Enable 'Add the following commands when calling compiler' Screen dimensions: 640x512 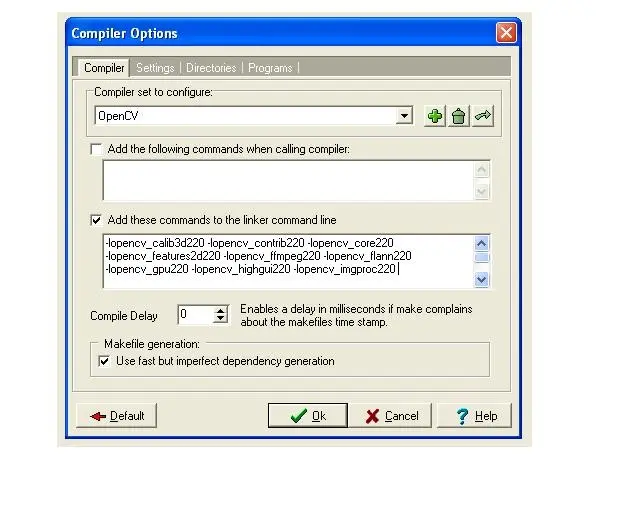97,149
